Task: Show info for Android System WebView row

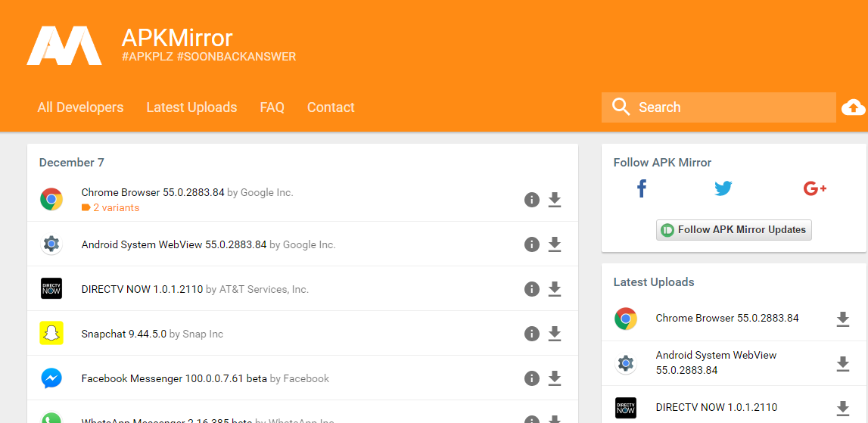Action: (x=532, y=244)
